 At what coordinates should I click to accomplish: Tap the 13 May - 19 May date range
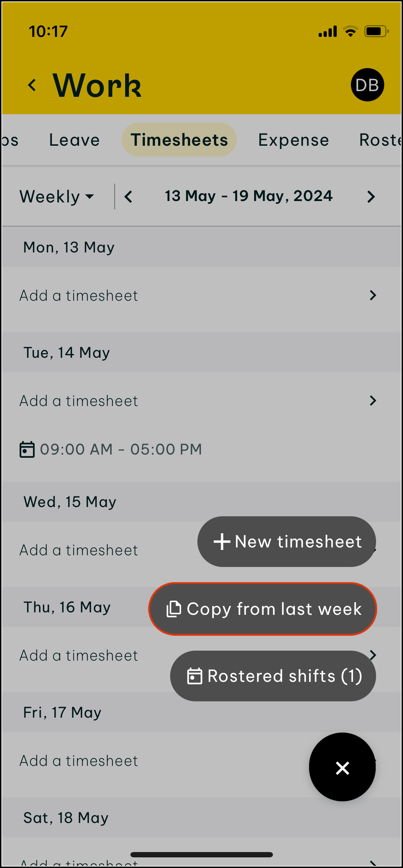[x=249, y=196]
